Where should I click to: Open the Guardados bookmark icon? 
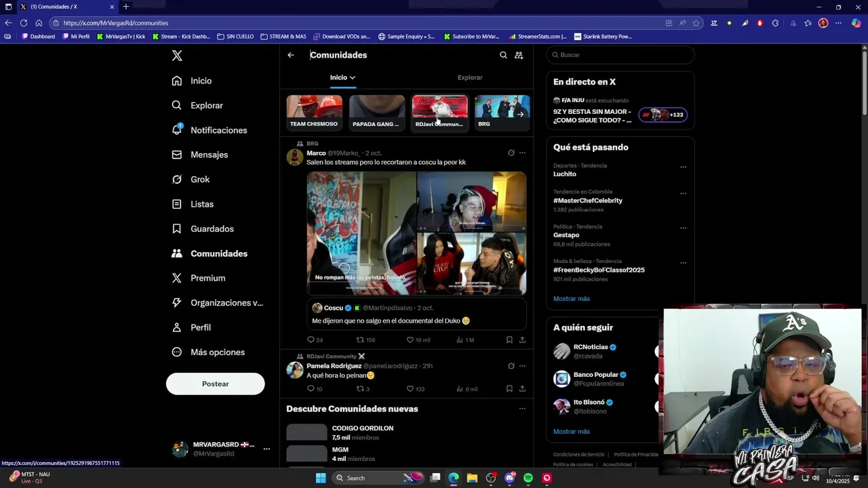click(x=177, y=228)
